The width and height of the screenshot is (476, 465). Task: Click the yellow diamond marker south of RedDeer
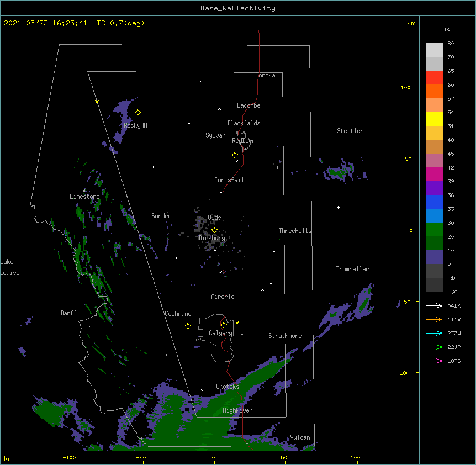click(x=235, y=155)
